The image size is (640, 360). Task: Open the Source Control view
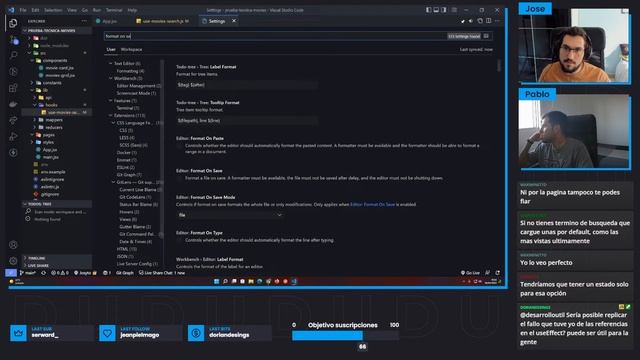(x=13, y=40)
